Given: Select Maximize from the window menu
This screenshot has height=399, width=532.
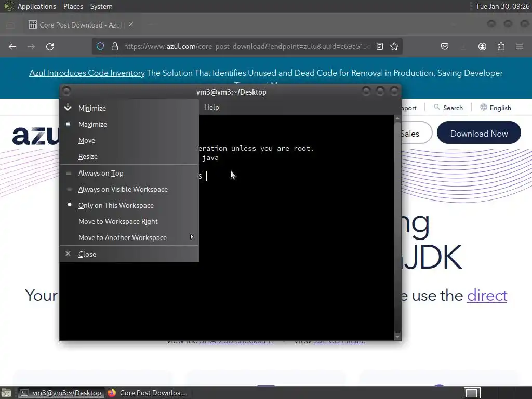Looking at the screenshot, I should [x=129, y=124].
